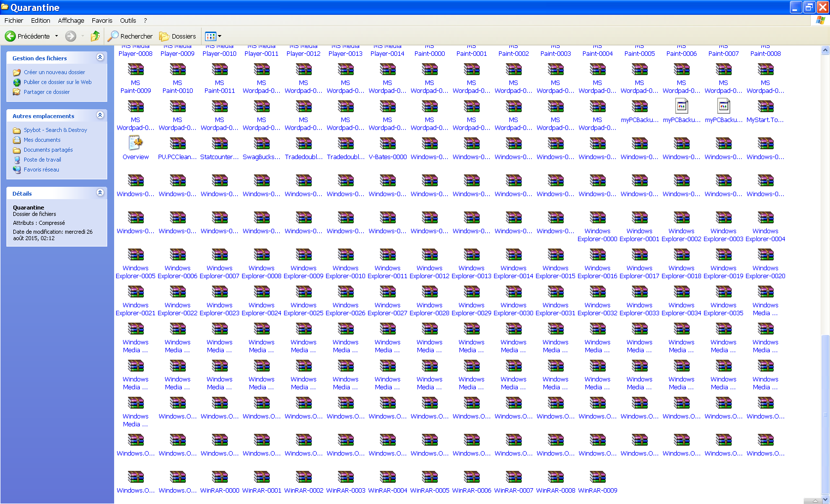Collapse the Détails panel
Viewport: 830px width, 504px height.
click(x=100, y=193)
